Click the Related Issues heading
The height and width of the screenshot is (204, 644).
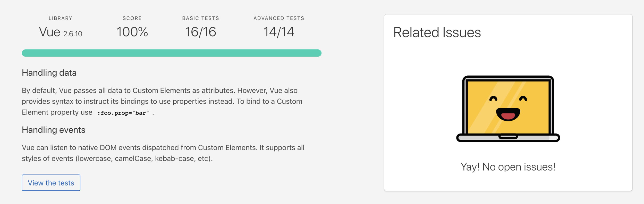tap(437, 32)
